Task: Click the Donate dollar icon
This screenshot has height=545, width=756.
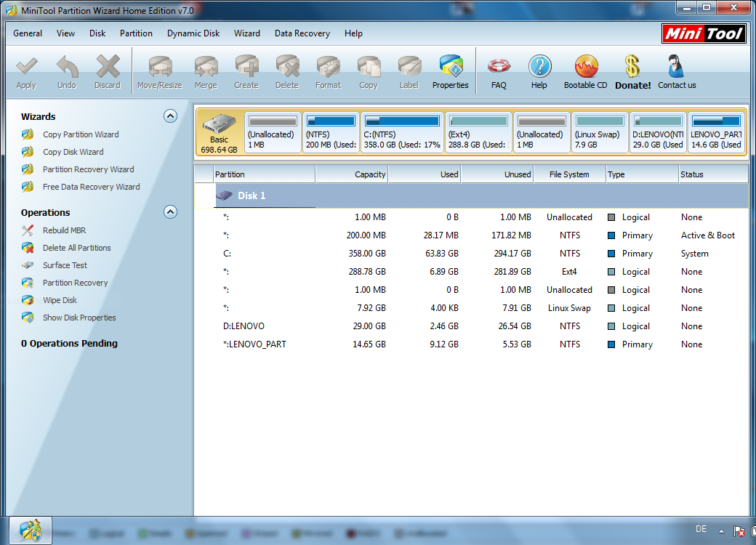Action: tap(632, 67)
